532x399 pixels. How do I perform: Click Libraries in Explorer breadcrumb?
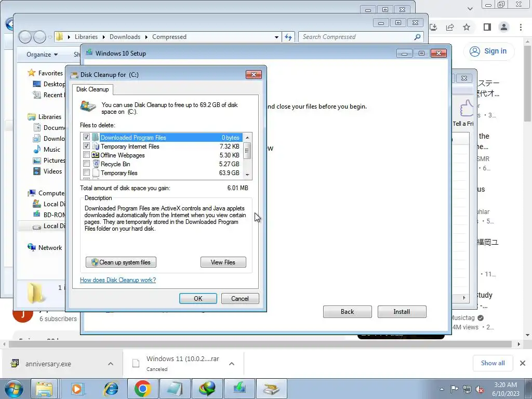86,37
